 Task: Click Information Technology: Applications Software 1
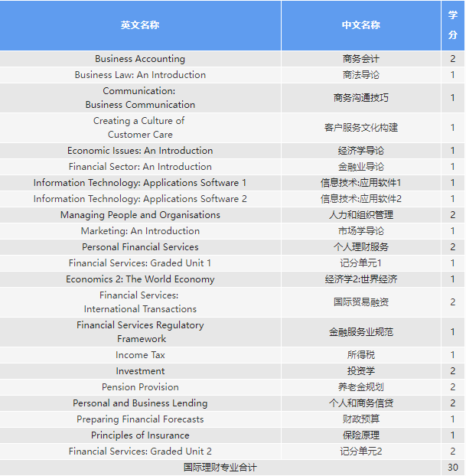pos(140,183)
